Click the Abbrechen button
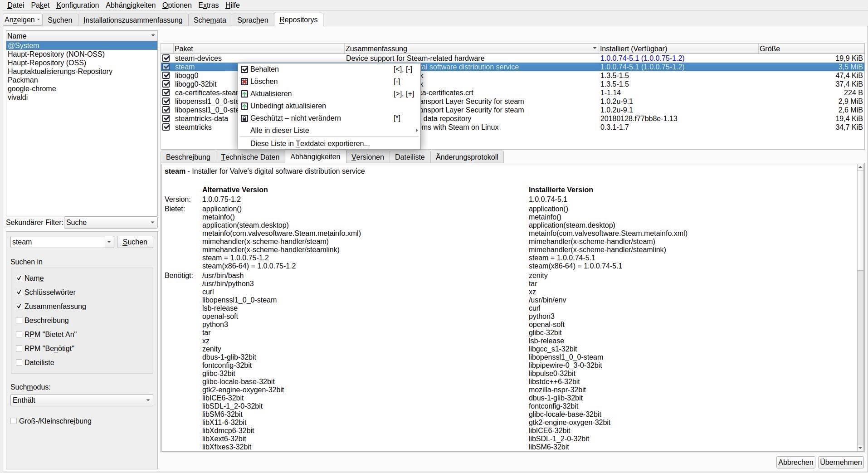This screenshot has width=868, height=473. pos(796,462)
